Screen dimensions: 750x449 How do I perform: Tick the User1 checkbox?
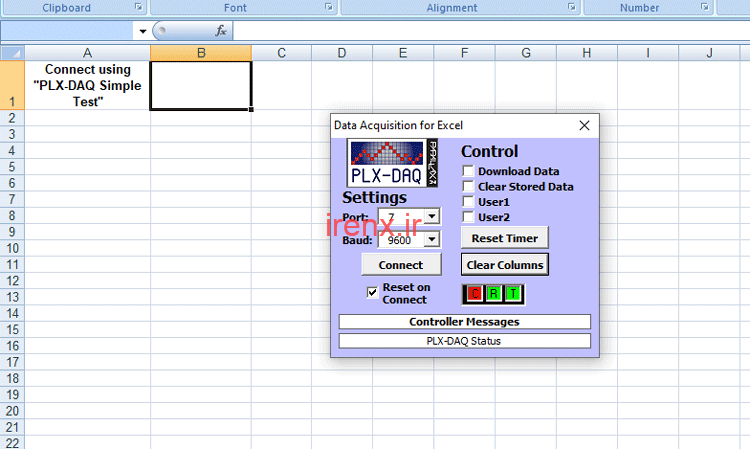(x=468, y=202)
